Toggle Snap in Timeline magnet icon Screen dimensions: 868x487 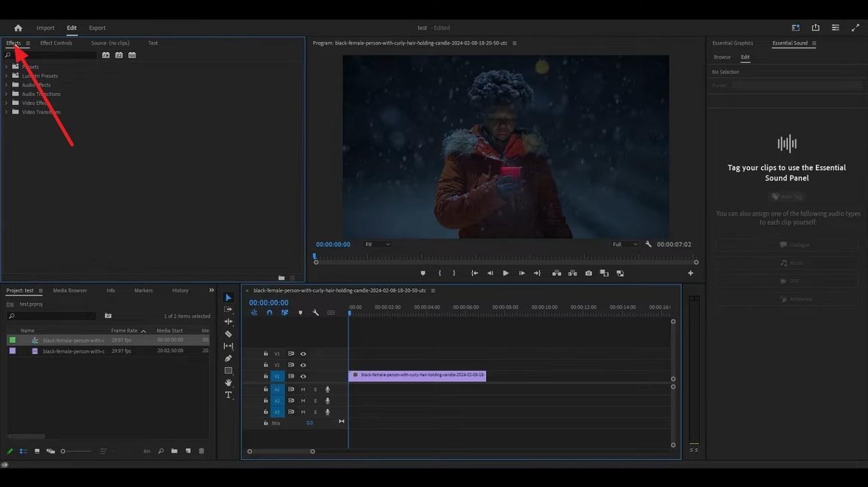[269, 312]
